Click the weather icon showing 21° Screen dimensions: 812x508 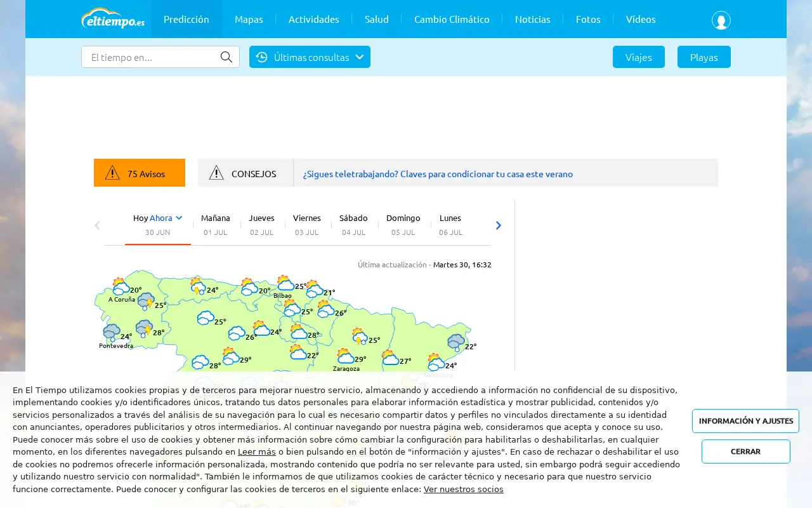pyautogui.click(x=314, y=289)
